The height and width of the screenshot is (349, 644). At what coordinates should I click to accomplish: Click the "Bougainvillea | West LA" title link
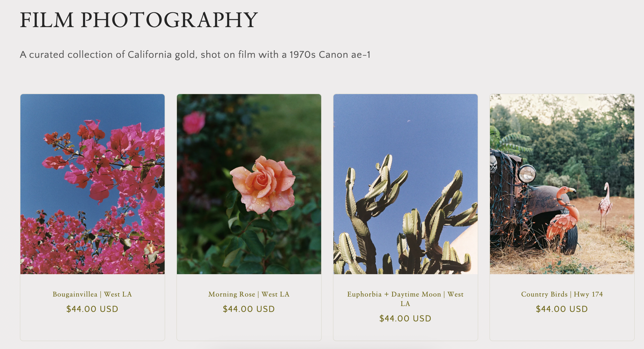tap(92, 294)
